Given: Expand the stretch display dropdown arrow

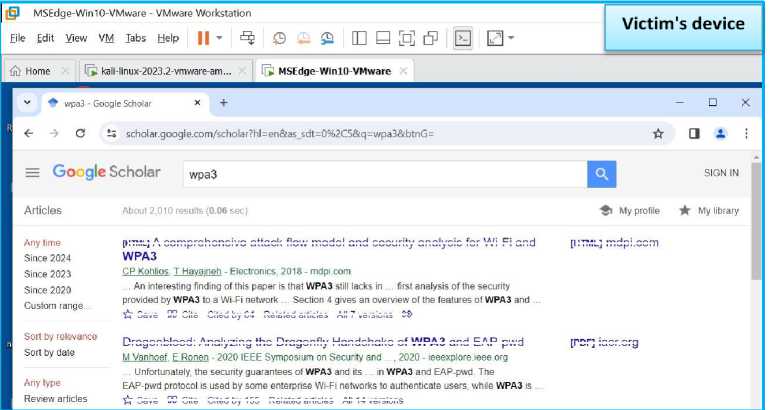Looking at the screenshot, I should pos(511,38).
